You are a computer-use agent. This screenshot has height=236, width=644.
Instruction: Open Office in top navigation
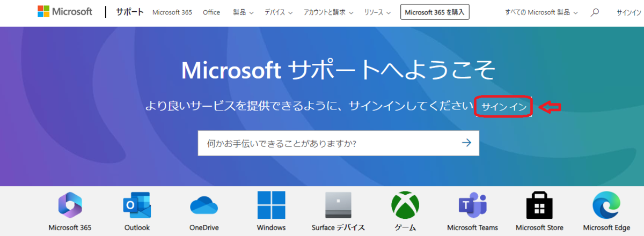(211, 12)
